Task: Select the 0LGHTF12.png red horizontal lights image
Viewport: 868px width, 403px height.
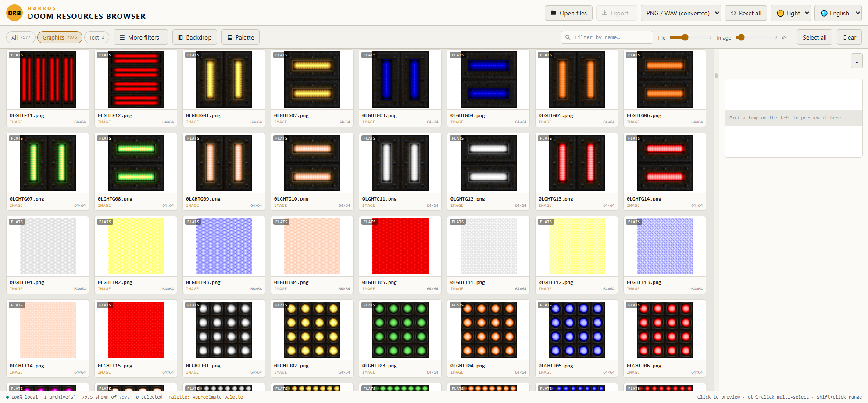Action: tap(136, 79)
